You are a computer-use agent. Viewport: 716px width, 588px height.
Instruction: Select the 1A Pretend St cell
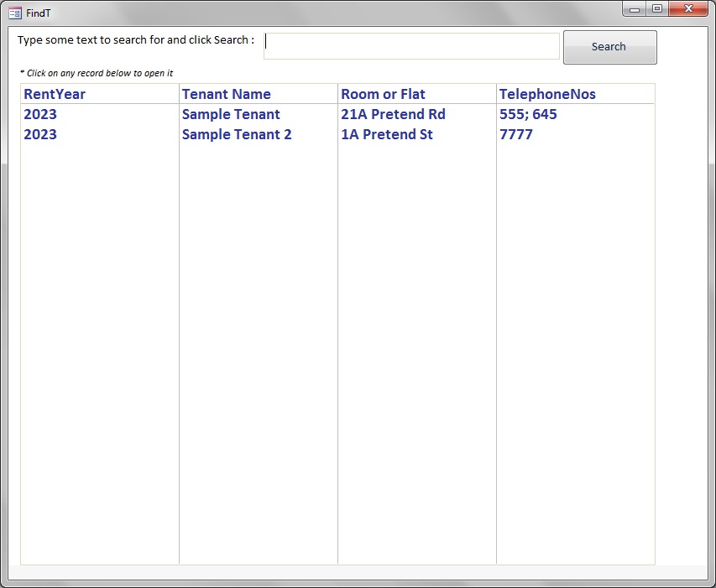[386, 135]
